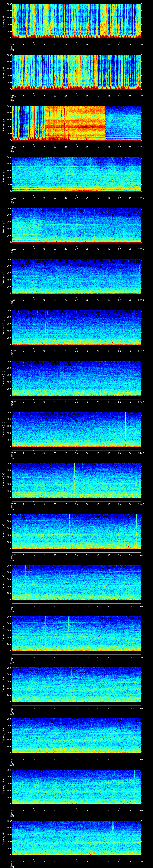Select the spectrogram panel starting at 1:26:00
The image size is (153, 868).
pyautogui.click(x=76, y=633)
